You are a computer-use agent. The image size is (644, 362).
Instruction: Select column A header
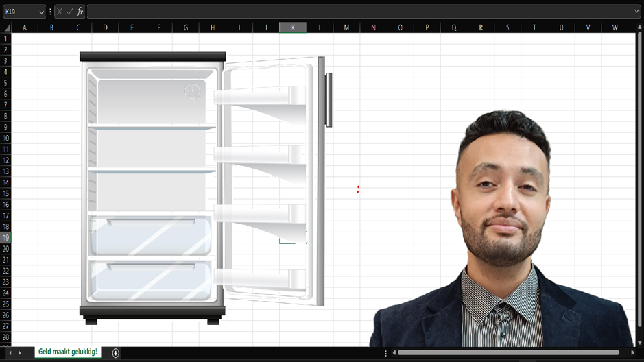(25, 27)
